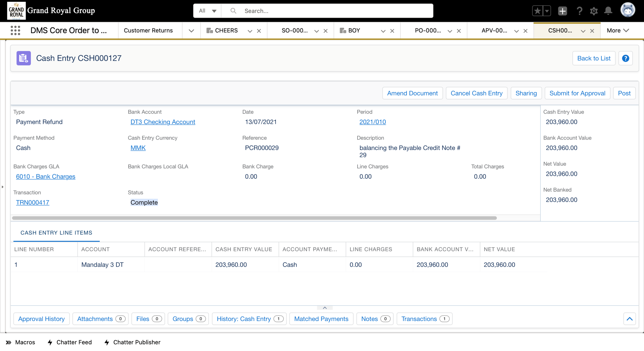Screen dimensions: 644x351
Task: Open the More tabs dropdown
Action: pos(618,30)
